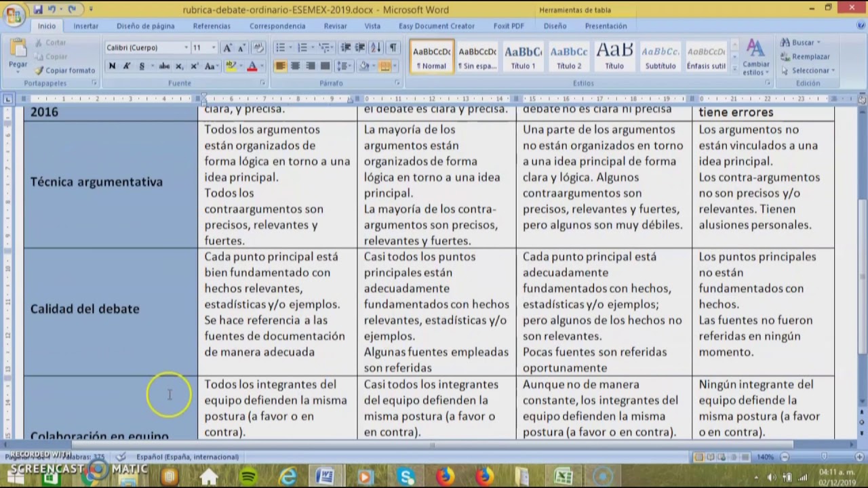The width and height of the screenshot is (868, 488).
Task: Click the red font color button
Action: (x=252, y=66)
